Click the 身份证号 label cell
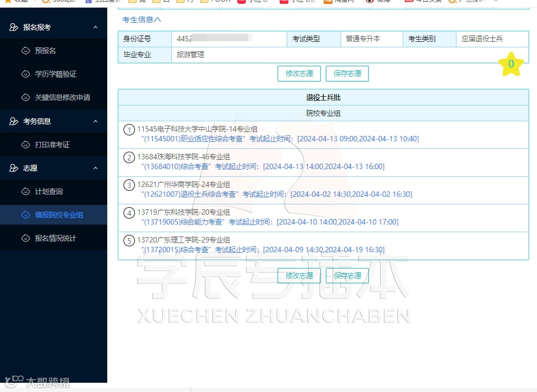The width and height of the screenshot is (537, 392). pyautogui.click(x=145, y=39)
